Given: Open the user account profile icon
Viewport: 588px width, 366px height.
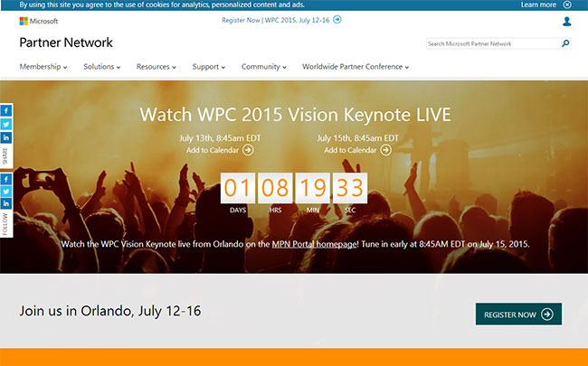Looking at the screenshot, I should click(567, 21).
